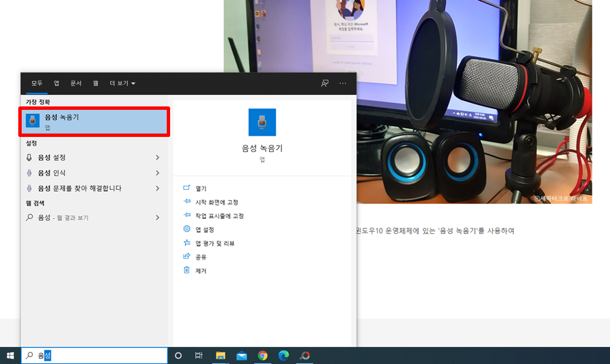This screenshot has height=364, width=610.
Task: Click search magnifier icon beside 음성 웹 결과
Action: click(29, 218)
